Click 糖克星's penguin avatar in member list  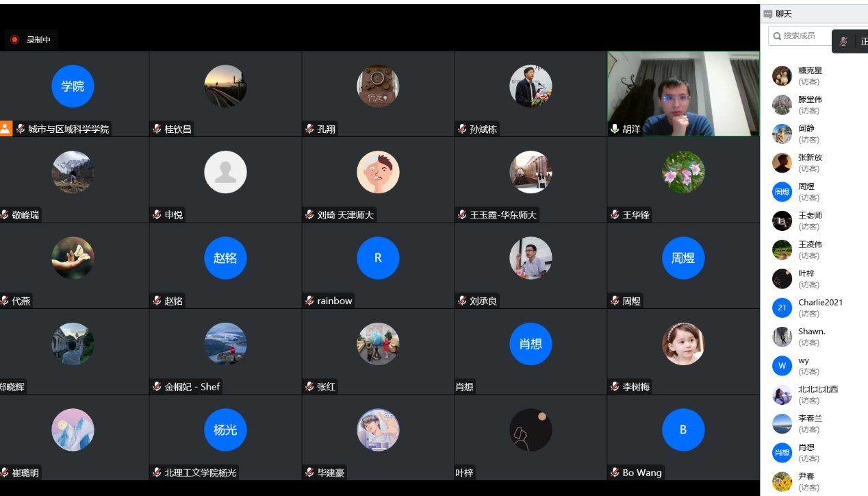782,75
